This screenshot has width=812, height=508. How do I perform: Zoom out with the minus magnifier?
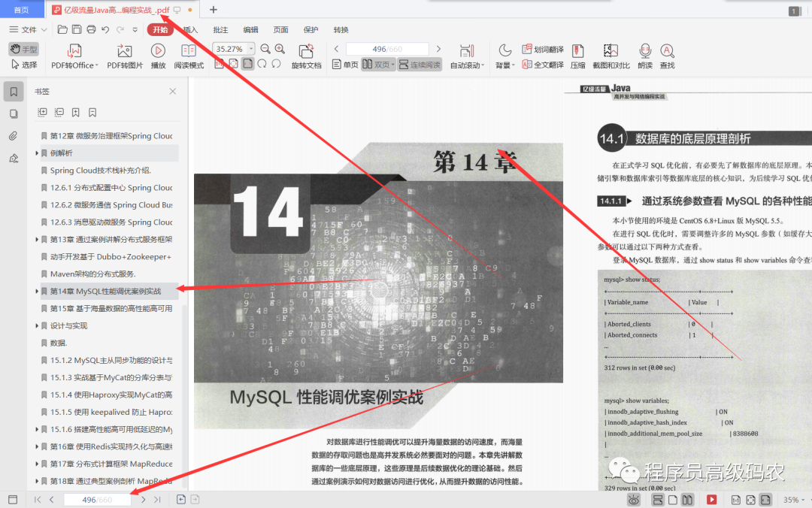[x=265, y=49]
